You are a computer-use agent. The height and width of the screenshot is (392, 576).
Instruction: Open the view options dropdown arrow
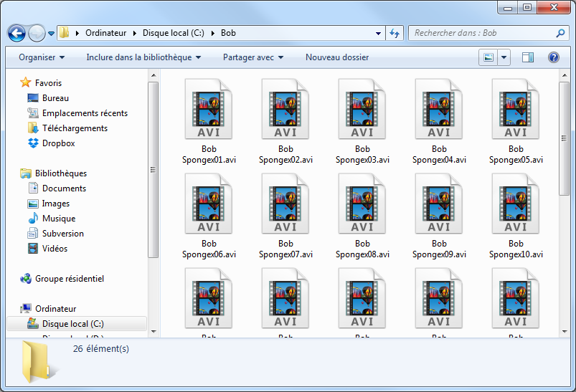504,57
